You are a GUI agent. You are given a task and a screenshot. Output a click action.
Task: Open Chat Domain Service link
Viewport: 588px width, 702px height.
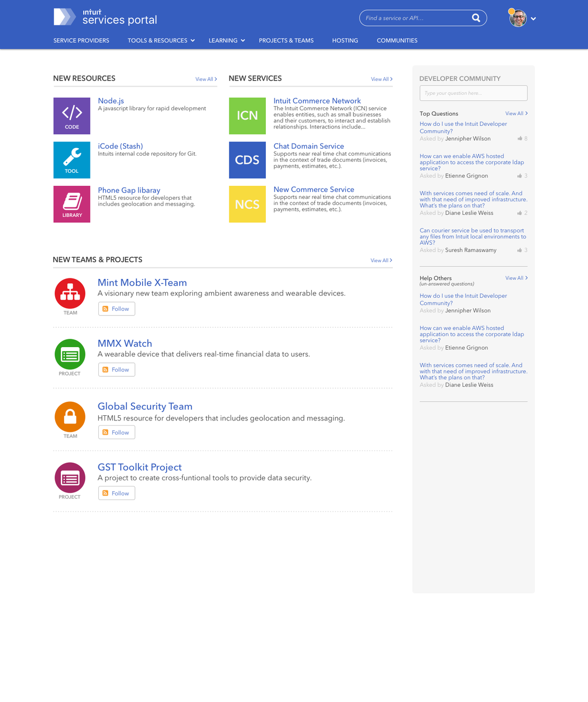309,146
